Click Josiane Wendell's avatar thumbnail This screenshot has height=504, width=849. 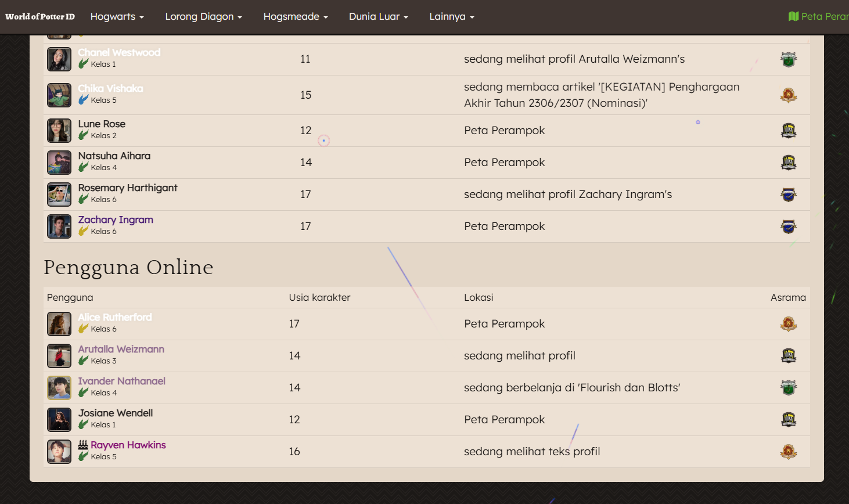point(59,420)
